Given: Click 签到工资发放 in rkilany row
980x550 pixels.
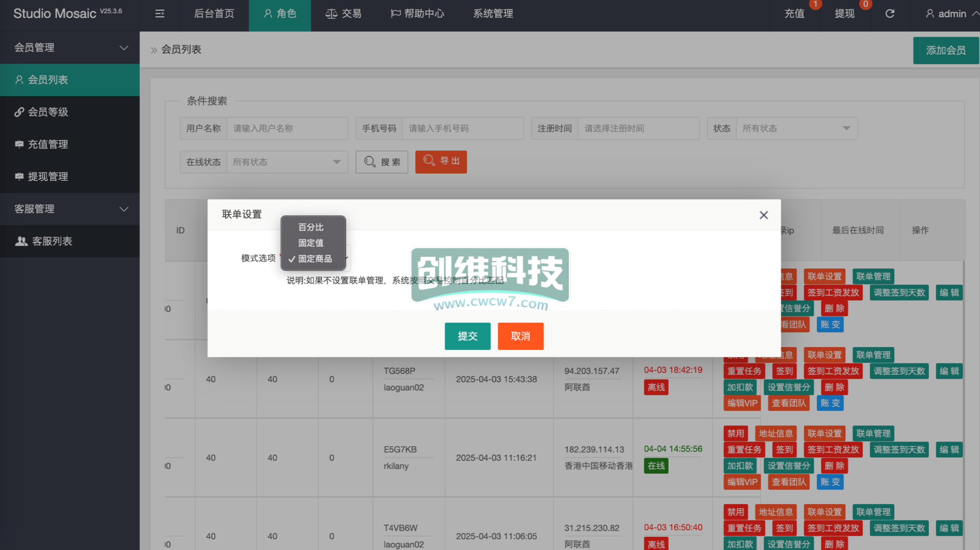Looking at the screenshot, I should click(x=833, y=450).
